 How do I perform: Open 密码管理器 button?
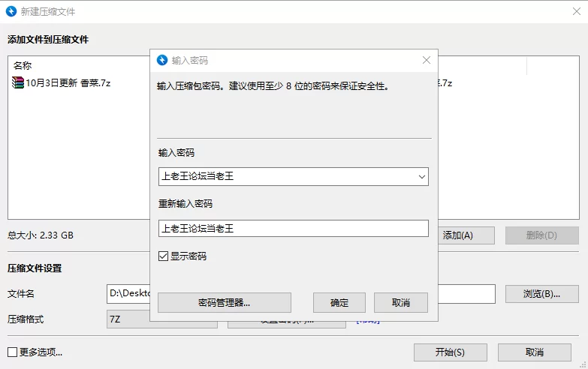click(x=224, y=303)
